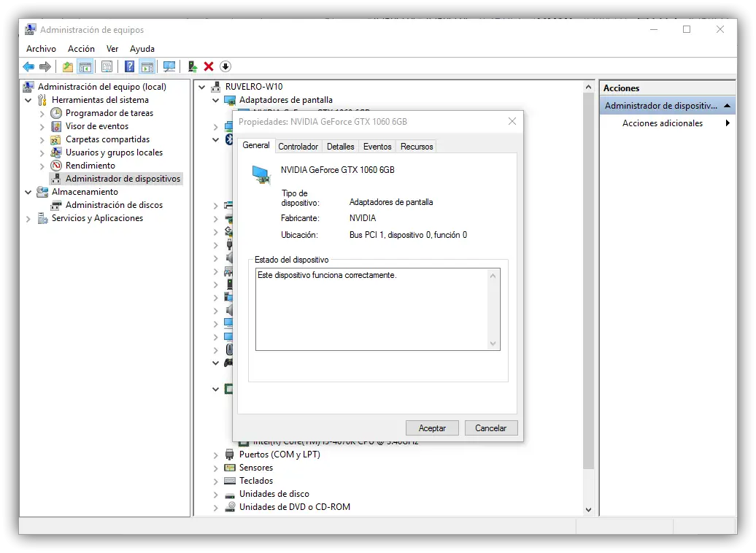Screen dimensions: 756x553
Task: Click the red X uninstall device icon
Action: click(209, 66)
